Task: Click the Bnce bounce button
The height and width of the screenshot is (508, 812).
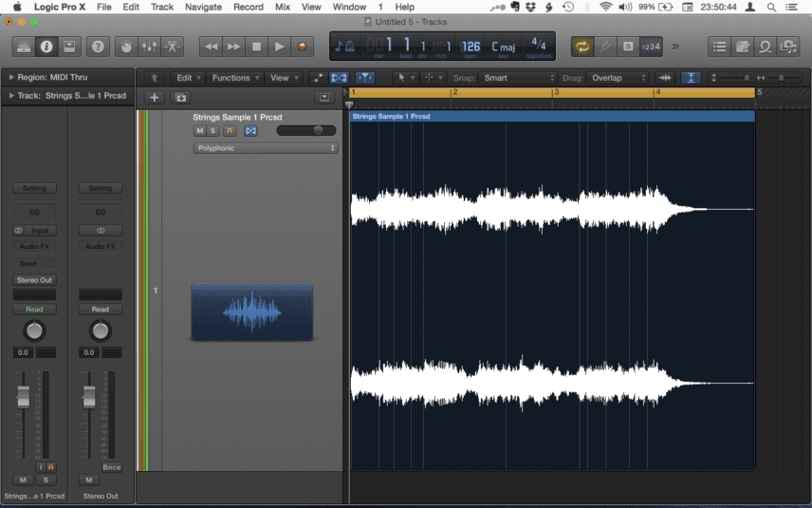Action: coord(111,467)
